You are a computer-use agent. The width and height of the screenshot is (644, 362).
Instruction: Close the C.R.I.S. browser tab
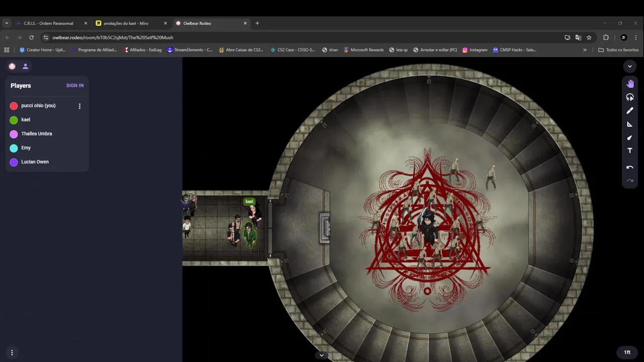point(86,23)
